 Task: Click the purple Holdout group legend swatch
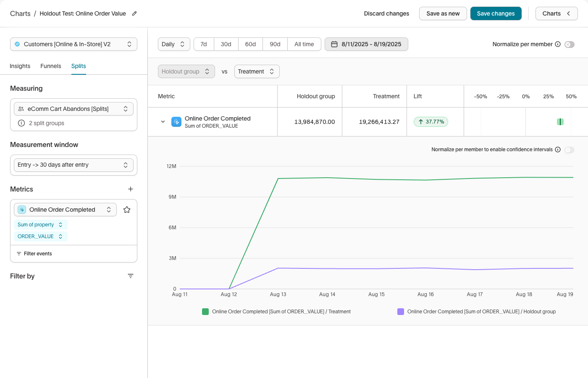[401, 312]
